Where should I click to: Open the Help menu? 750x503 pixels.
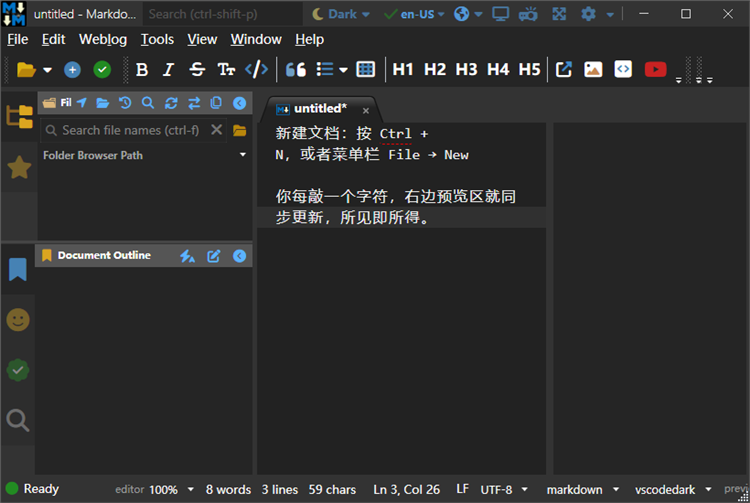tap(309, 39)
